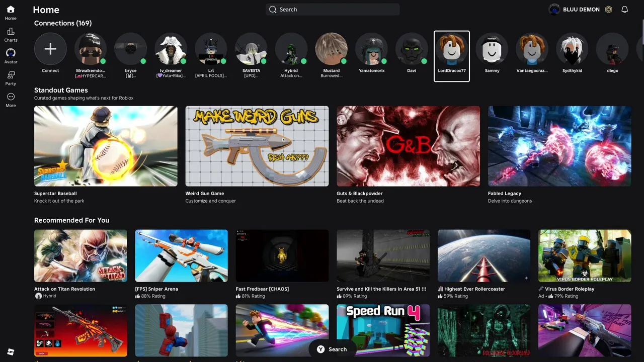644x362 pixels.
Task: Open diego connection avatar
Action: coord(612,49)
